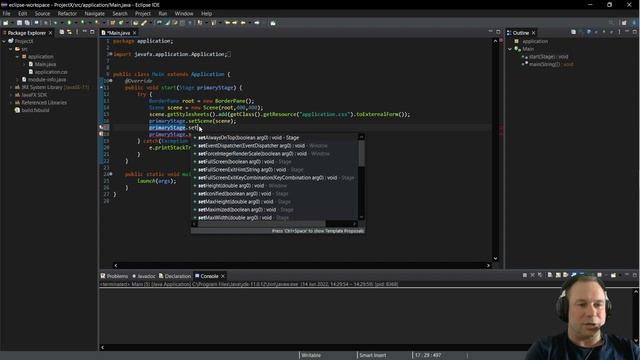Toggle Link with Editor in Package Explorer
Image resolution: width=640 pixels, height=360 pixels.
(x=69, y=32)
